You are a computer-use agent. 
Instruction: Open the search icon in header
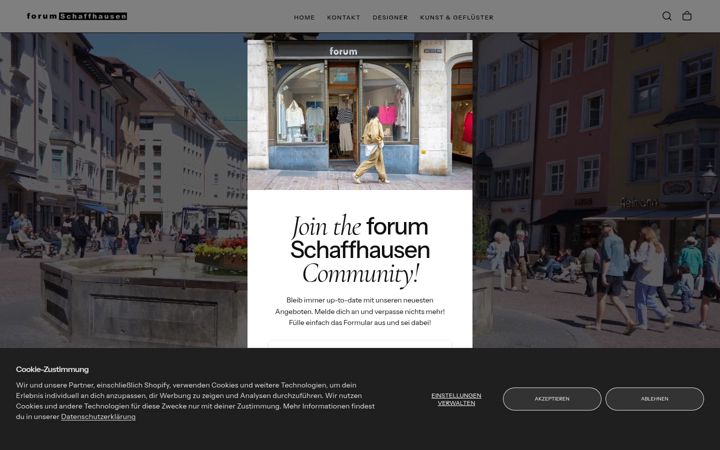coord(667,16)
